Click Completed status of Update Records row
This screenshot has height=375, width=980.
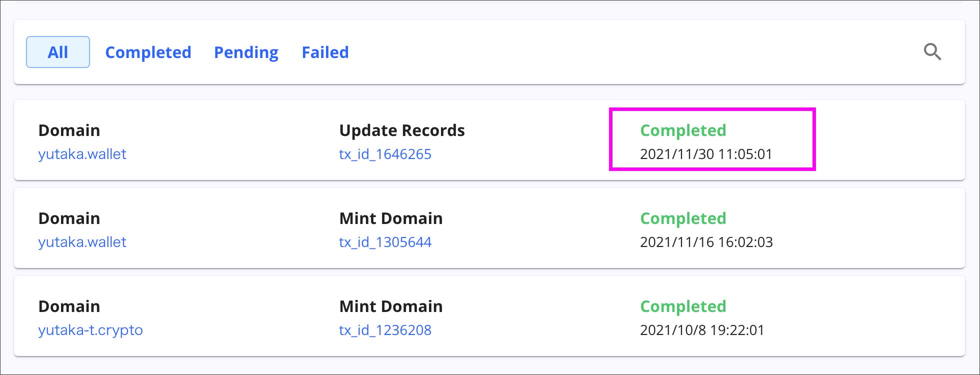point(683,130)
